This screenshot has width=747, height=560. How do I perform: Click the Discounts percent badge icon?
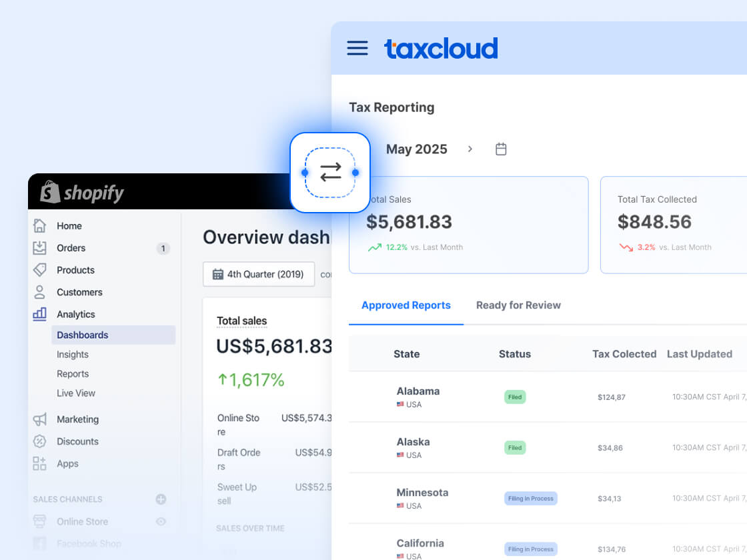39,441
